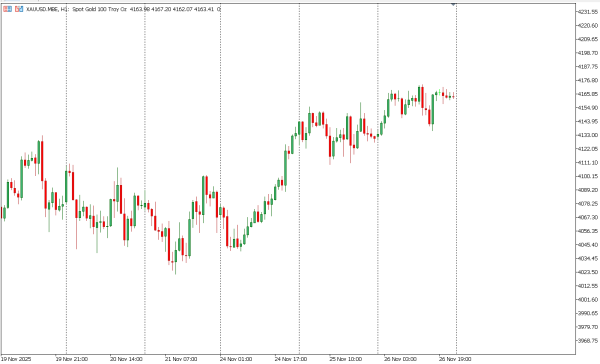Click the 24 Nov 17:00 time label
The image size is (600, 364).
tap(291, 359)
